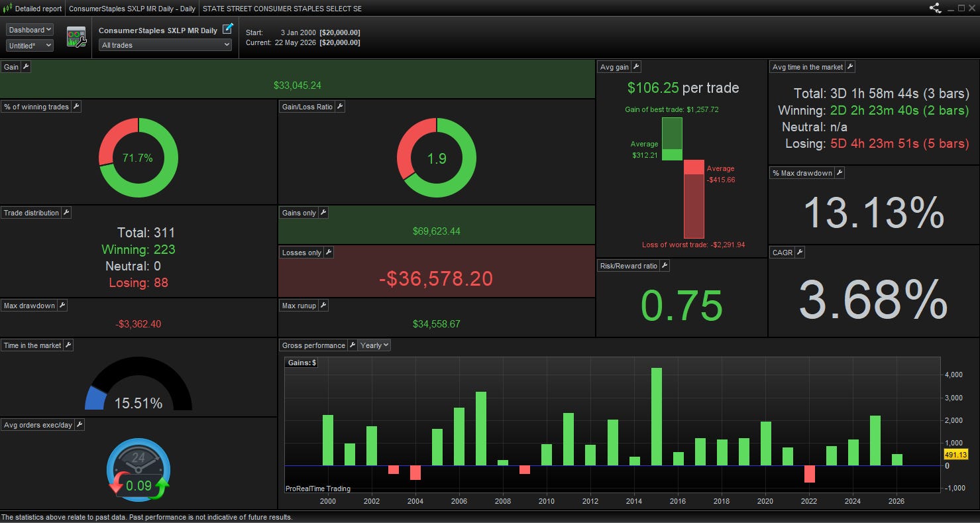This screenshot has width=980, height=523.
Task: Click ConsumerStaples SXLP MR Daily title tab
Action: (131, 9)
